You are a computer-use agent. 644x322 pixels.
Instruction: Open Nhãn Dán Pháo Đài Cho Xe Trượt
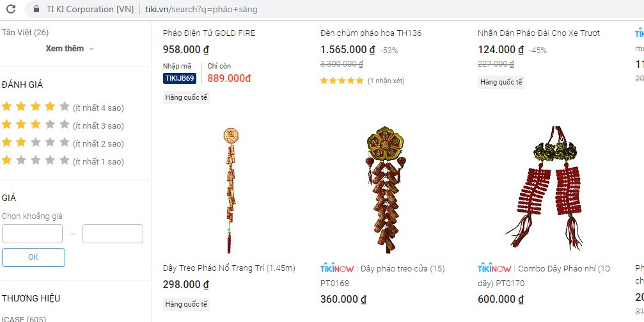coord(539,33)
